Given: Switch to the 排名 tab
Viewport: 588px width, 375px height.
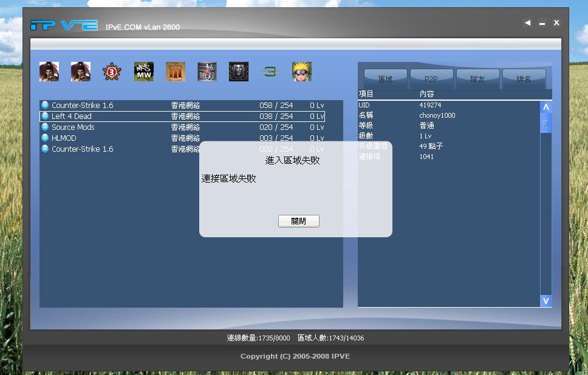Looking at the screenshot, I should tap(524, 79).
